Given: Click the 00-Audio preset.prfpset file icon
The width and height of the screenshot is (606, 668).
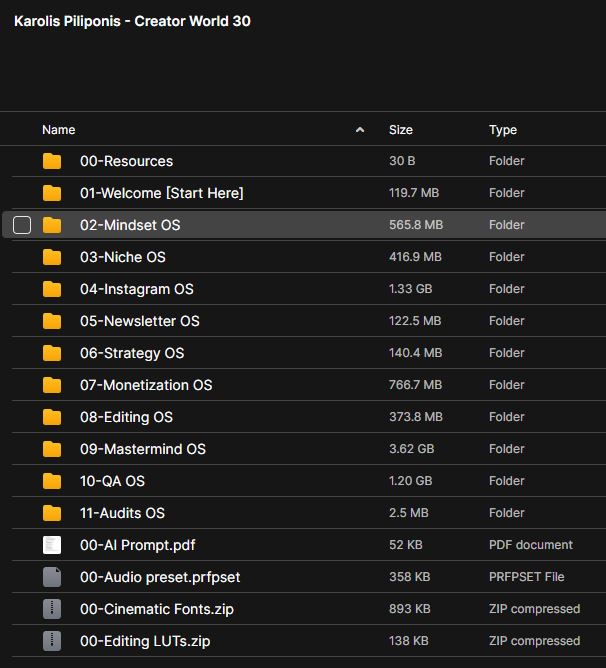Looking at the screenshot, I should [52, 577].
